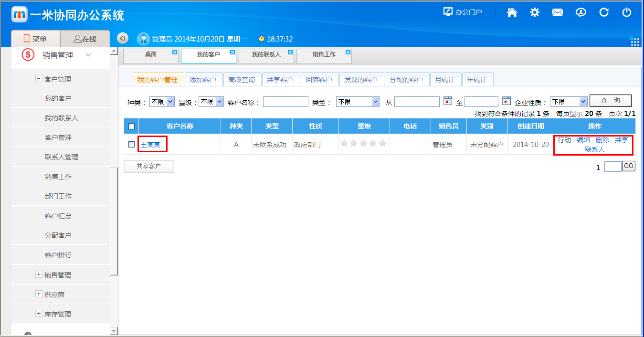Open the 共享客户 sub-tab
The width and height of the screenshot is (644, 337).
[280, 80]
